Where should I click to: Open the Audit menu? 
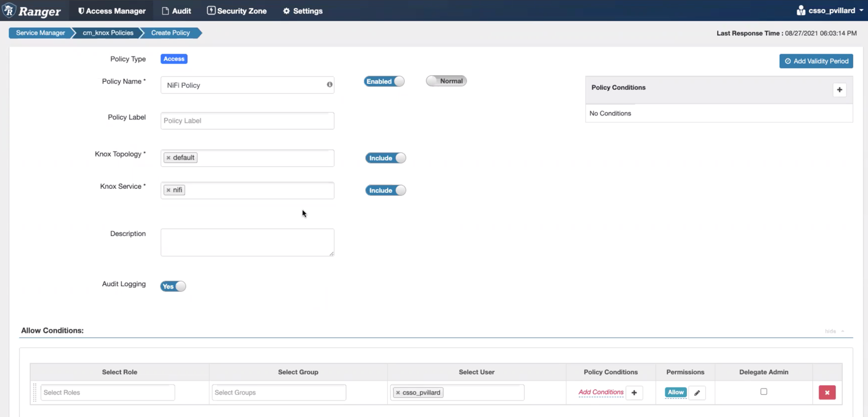coord(176,11)
